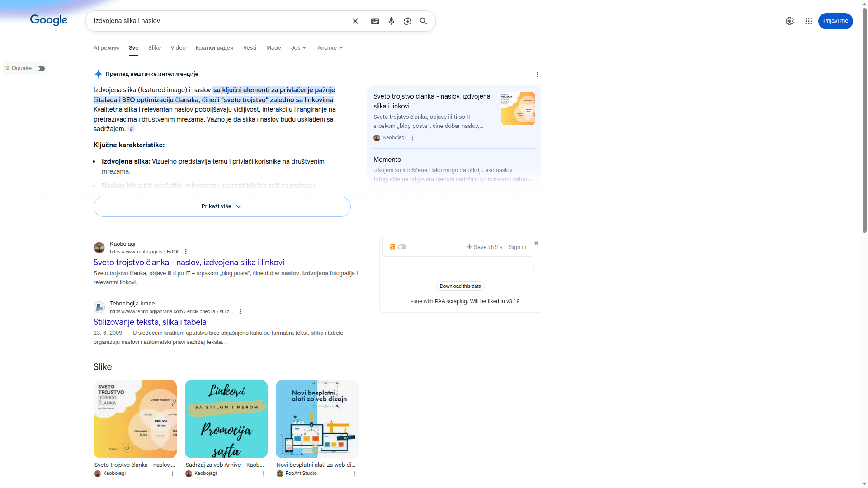This screenshot has height=488, width=868.
Task: Open source link chip after 'sadržajem'
Action: 132,129
